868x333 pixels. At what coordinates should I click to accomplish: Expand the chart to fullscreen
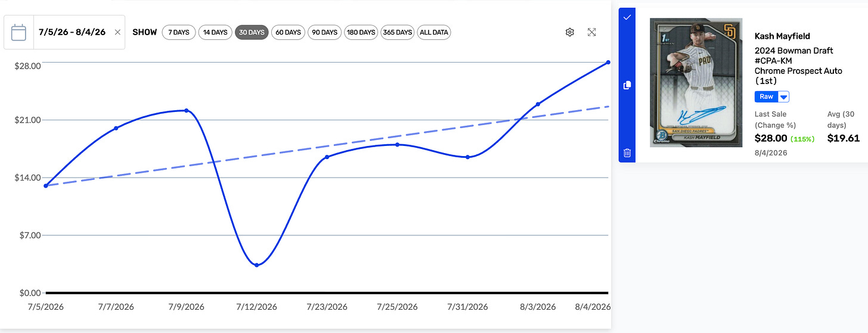click(591, 32)
